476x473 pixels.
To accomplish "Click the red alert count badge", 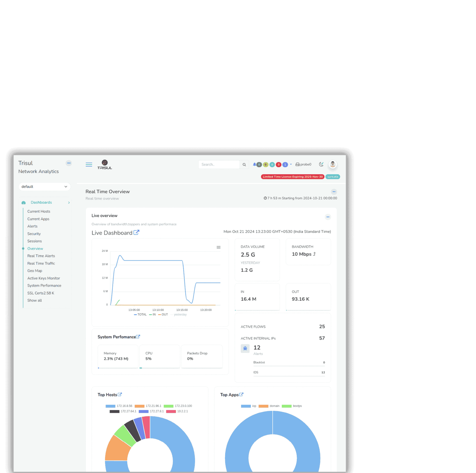I will click(x=278, y=165).
